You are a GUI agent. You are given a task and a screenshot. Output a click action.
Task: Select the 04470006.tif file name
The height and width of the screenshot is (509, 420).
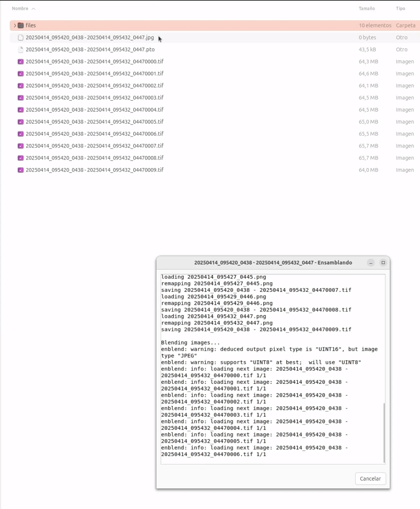(94, 134)
